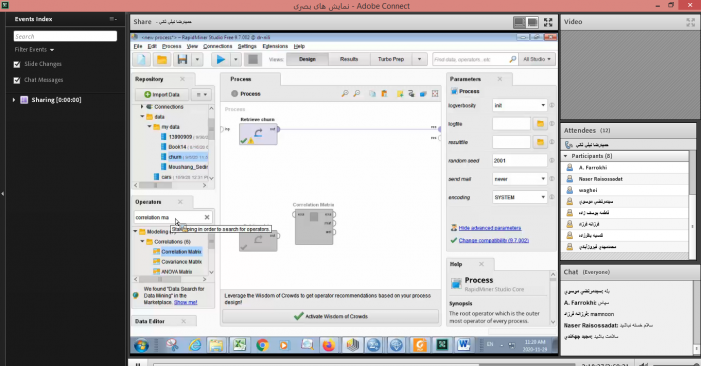Click the red grid icon in the process toolbar
The width and height of the screenshot is (701, 366).
pyautogui.click(x=435, y=93)
